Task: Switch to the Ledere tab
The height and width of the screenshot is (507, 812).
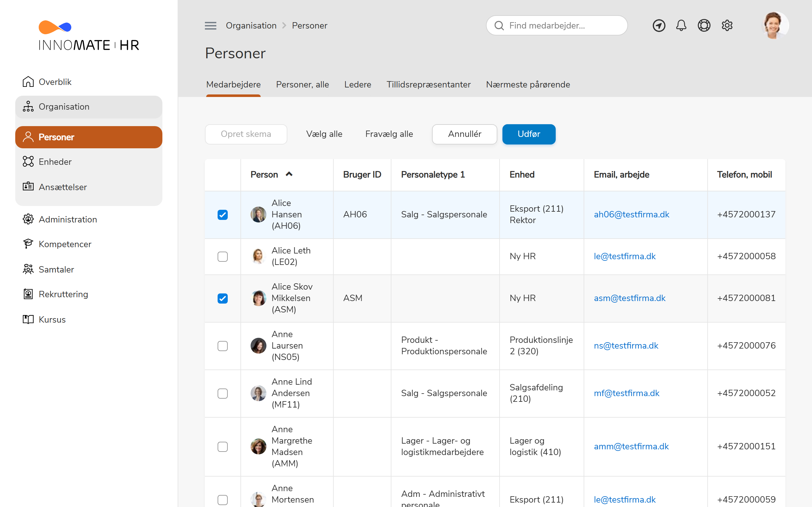Action: 357,85
